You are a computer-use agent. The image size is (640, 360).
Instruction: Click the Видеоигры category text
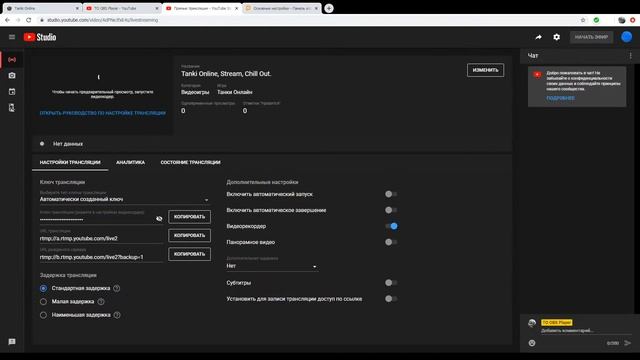pyautogui.click(x=195, y=92)
